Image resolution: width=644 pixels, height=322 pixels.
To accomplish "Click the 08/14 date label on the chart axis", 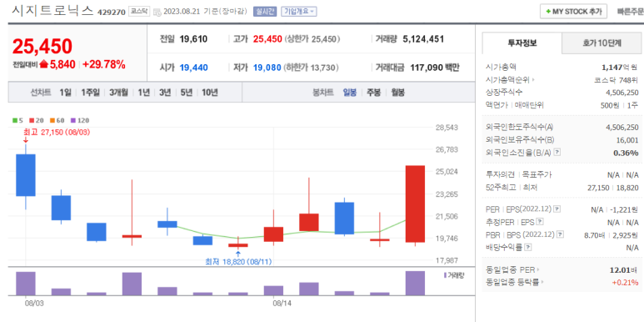I will tap(282, 303).
